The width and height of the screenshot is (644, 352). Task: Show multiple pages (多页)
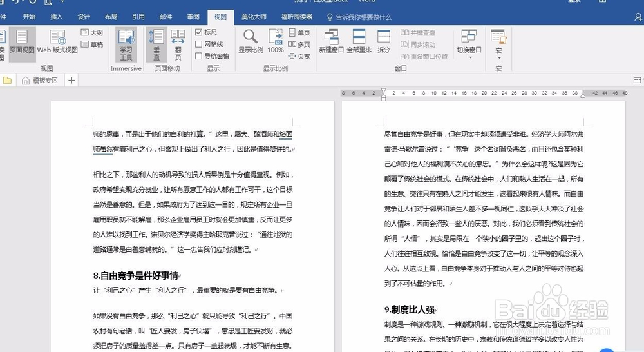(x=299, y=44)
